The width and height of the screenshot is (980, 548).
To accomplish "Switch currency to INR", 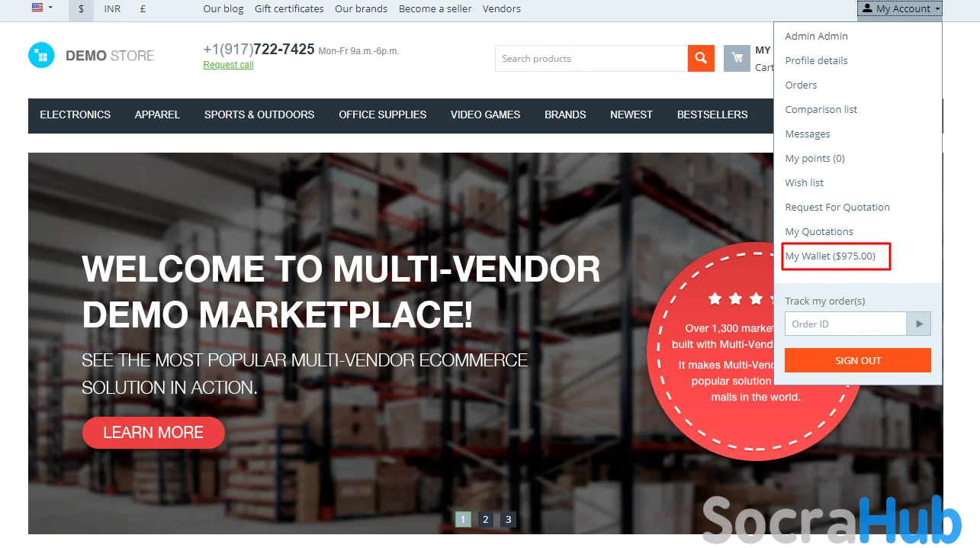I will 113,9.
